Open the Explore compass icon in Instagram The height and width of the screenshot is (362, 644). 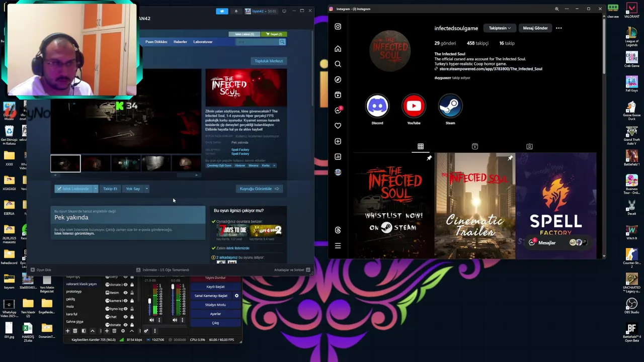coord(338,79)
